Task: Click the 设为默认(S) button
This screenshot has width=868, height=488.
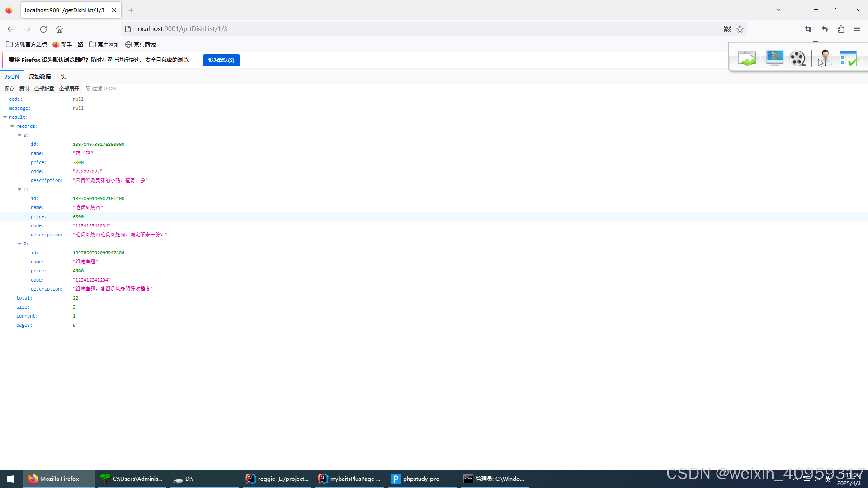Action: (x=221, y=60)
